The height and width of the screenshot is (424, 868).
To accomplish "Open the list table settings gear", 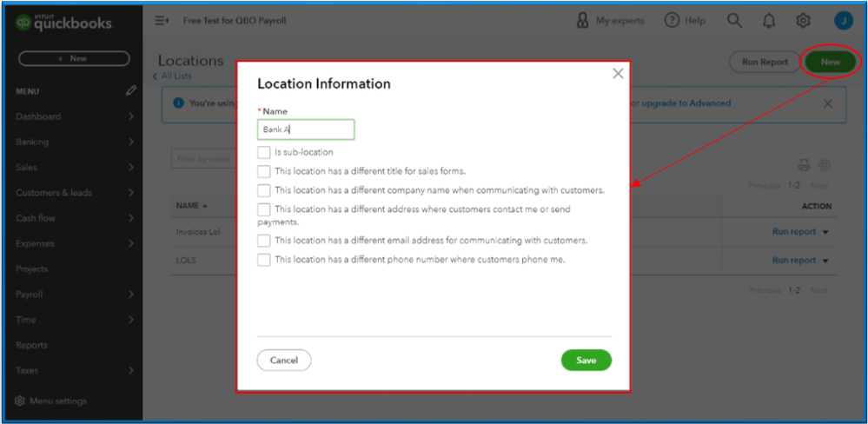I will [x=825, y=165].
